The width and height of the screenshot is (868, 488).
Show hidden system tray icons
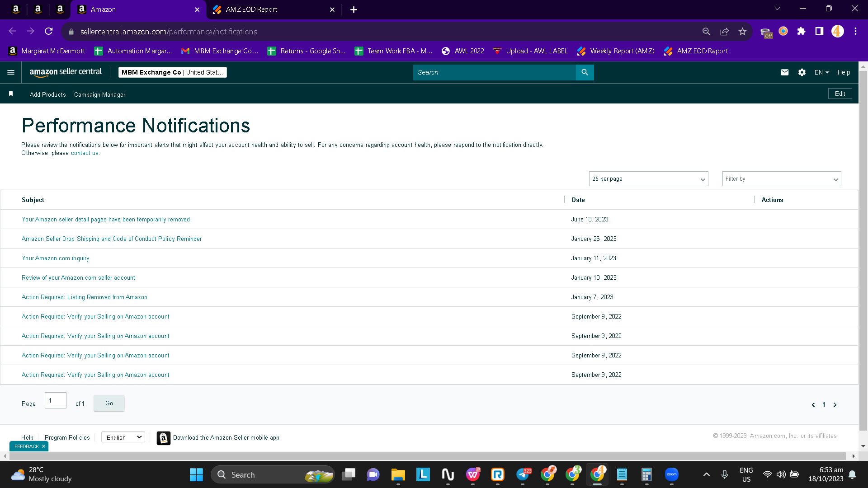(706, 474)
